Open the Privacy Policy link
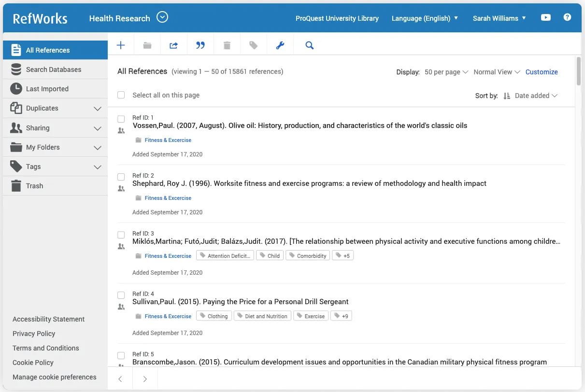The image size is (585, 392). tap(34, 334)
